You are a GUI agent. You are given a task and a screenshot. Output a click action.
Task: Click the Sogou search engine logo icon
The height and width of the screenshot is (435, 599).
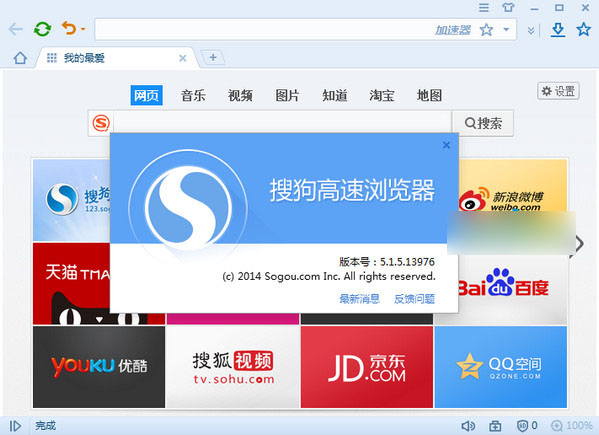[x=101, y=123]
